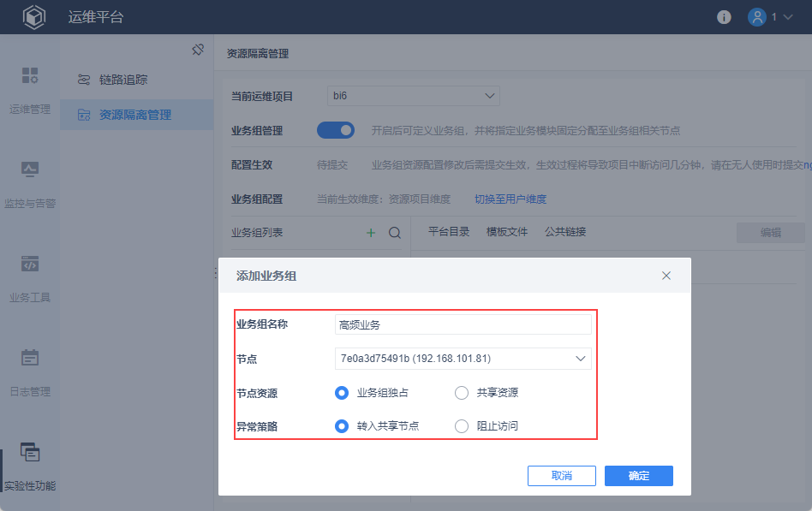This screenshot has height=511, width=812.
Task: Expand the 当前运维项目 dropdown showing bi6
Action: click(414, 96)
